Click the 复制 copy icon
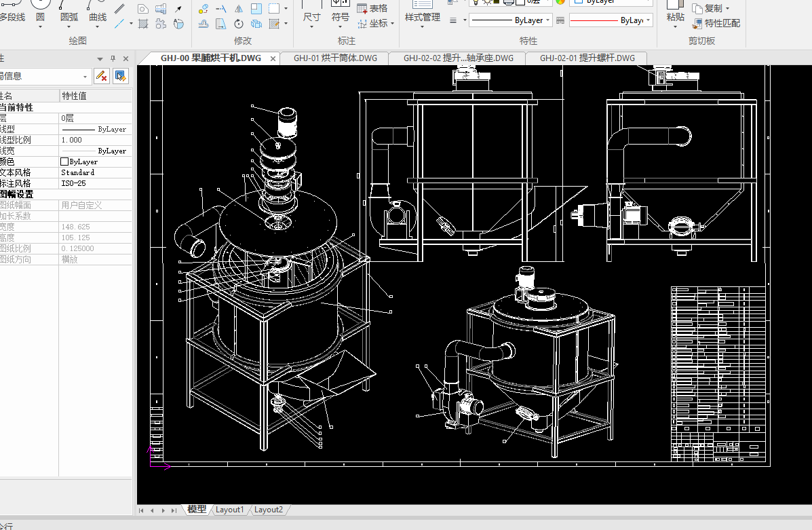 [x=698, y=9]
